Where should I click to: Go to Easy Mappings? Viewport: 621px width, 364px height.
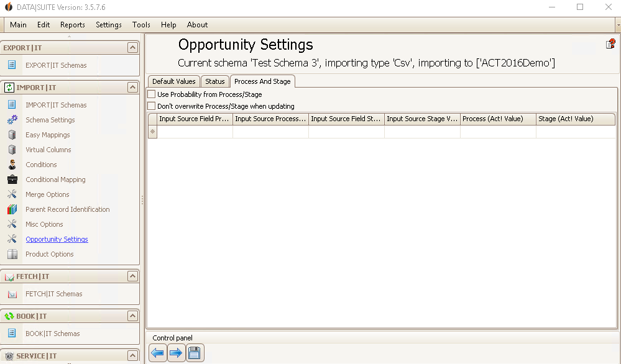click(x=47, y=135)
